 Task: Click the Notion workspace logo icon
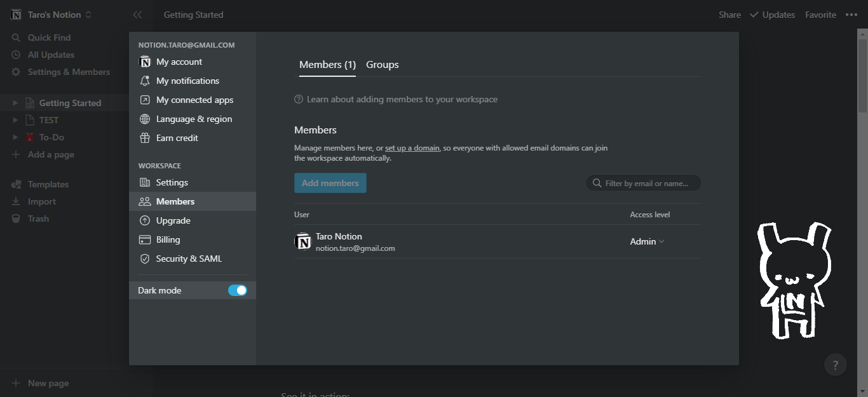click(17, 15)
